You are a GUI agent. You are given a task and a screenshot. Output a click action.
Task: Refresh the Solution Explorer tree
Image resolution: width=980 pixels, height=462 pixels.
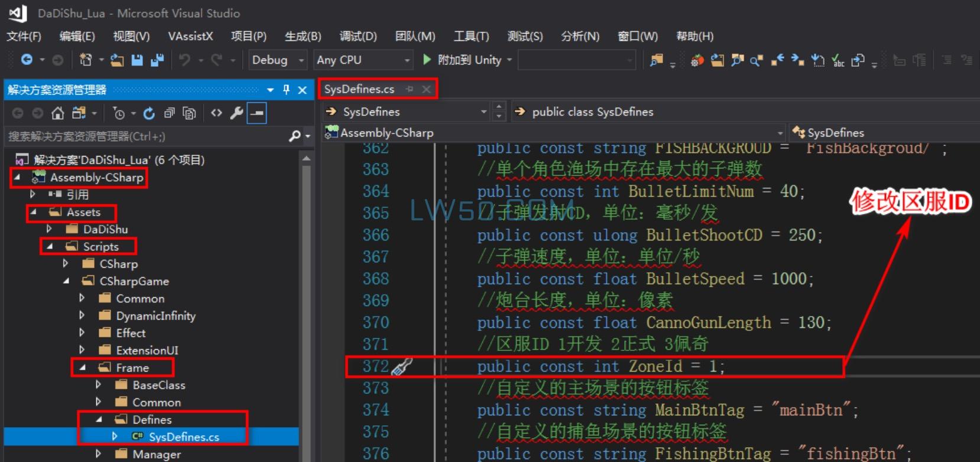tap(149, 113)
